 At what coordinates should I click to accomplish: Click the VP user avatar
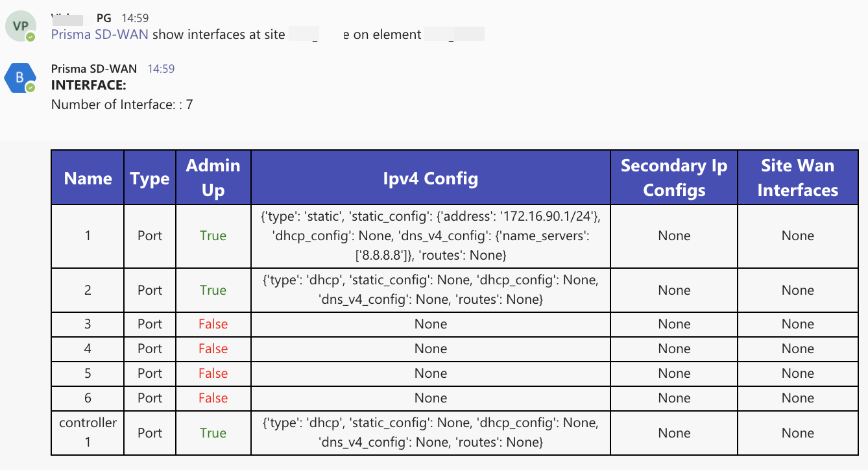pos(19,27)
